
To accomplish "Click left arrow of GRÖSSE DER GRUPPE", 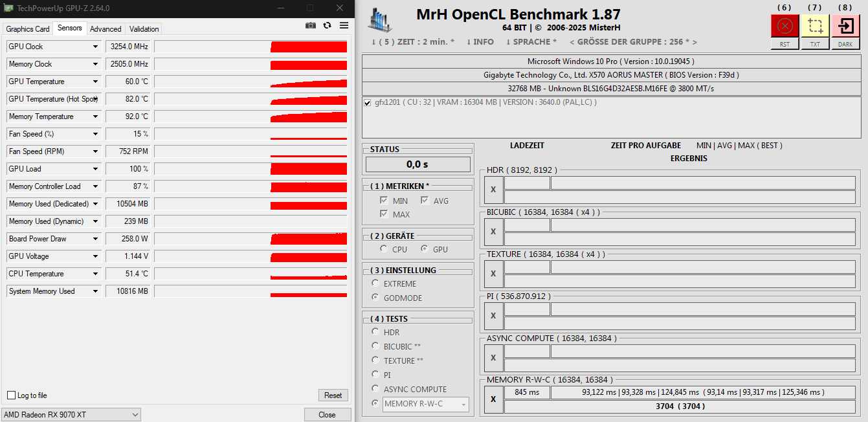I will 572,42.
